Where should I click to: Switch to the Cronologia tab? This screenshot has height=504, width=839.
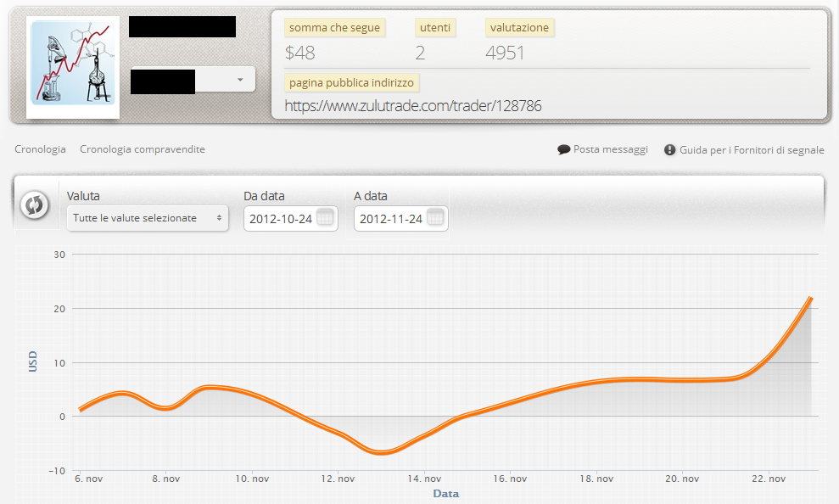click(40, 149)
